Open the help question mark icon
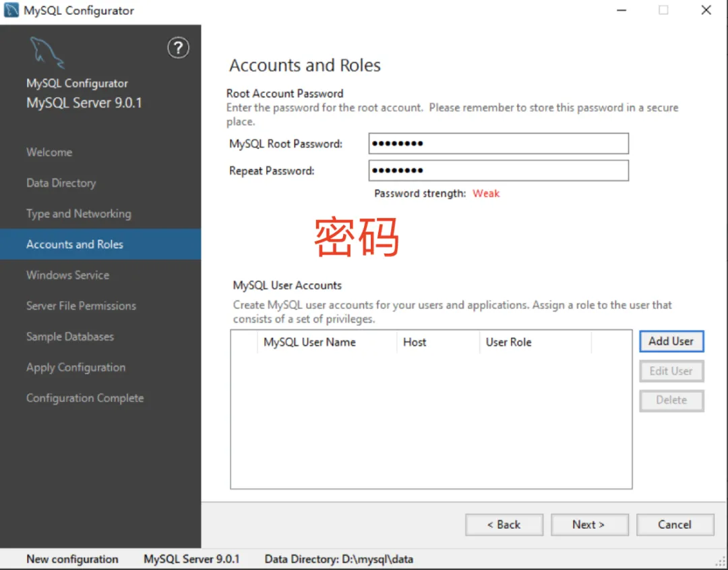 178,48
